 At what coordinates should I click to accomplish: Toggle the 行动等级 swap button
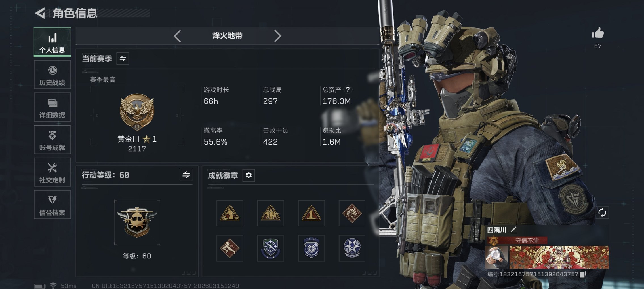[186, 175]
